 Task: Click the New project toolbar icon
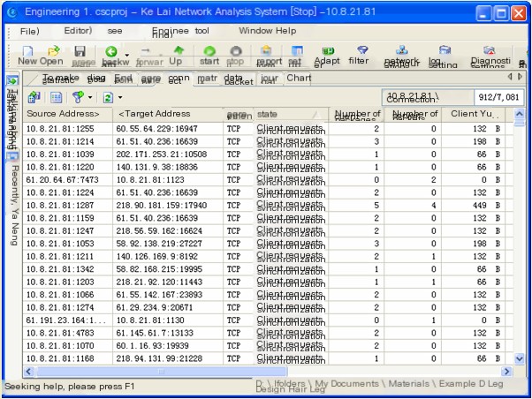click(27, 51)
